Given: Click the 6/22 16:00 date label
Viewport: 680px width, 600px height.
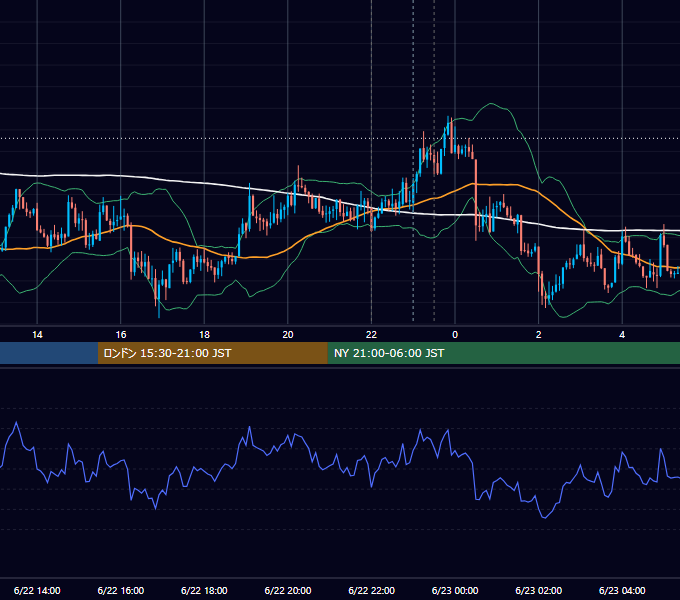Looking at the screenshot, I should pos(121,590).
